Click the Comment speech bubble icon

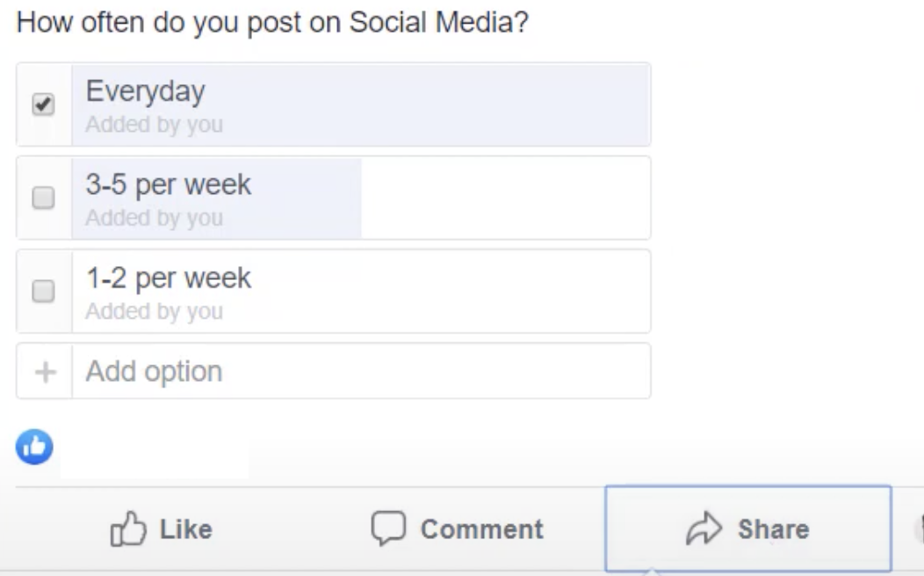tap(386, 529)
